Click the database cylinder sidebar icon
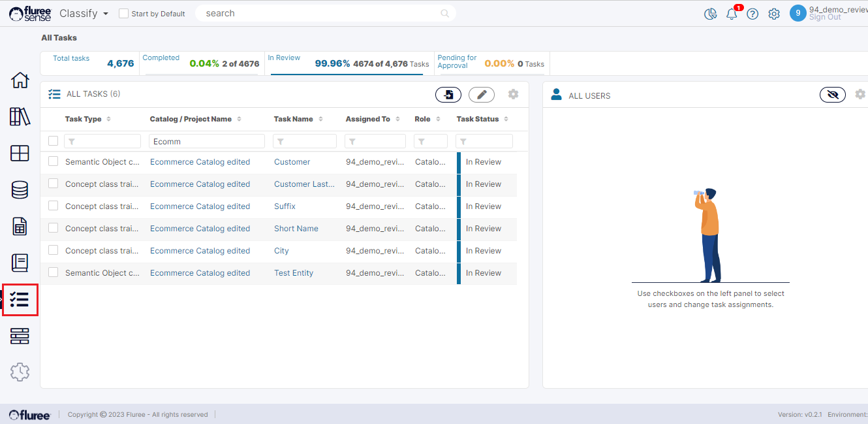This screenshot has height=424, width=868. point(20,190)
